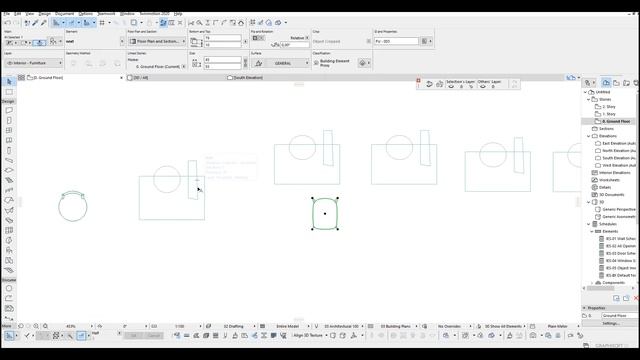
Task: Select the Window tool in the toolbox
Action: click(9, 130)
